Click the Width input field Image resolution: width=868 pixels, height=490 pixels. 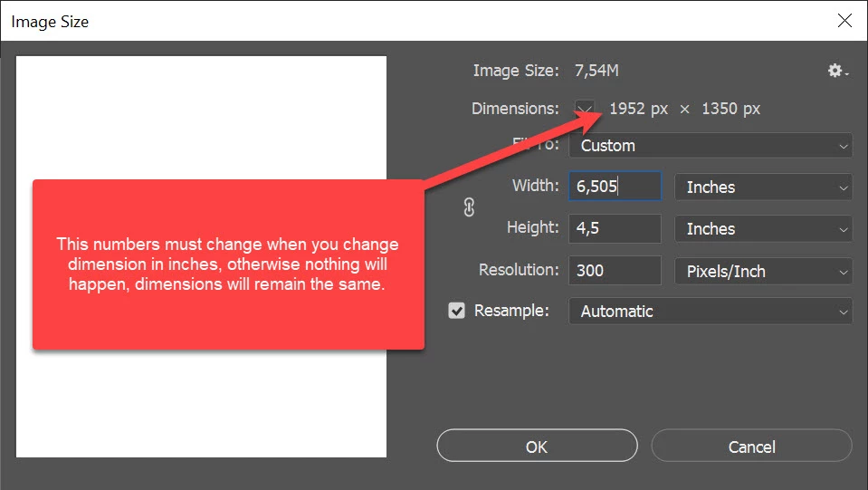(x=615, y=186)
